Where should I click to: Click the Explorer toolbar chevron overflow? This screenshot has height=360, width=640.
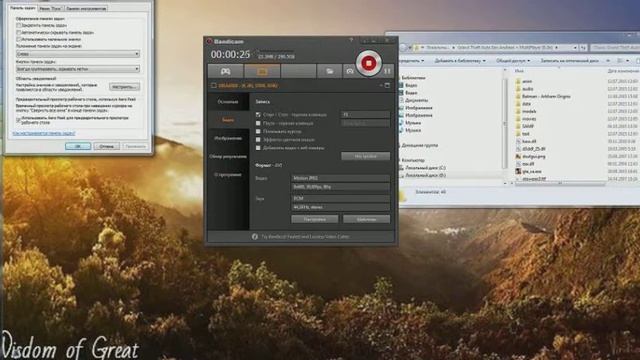pyautogui.click(x=608, y=61)
